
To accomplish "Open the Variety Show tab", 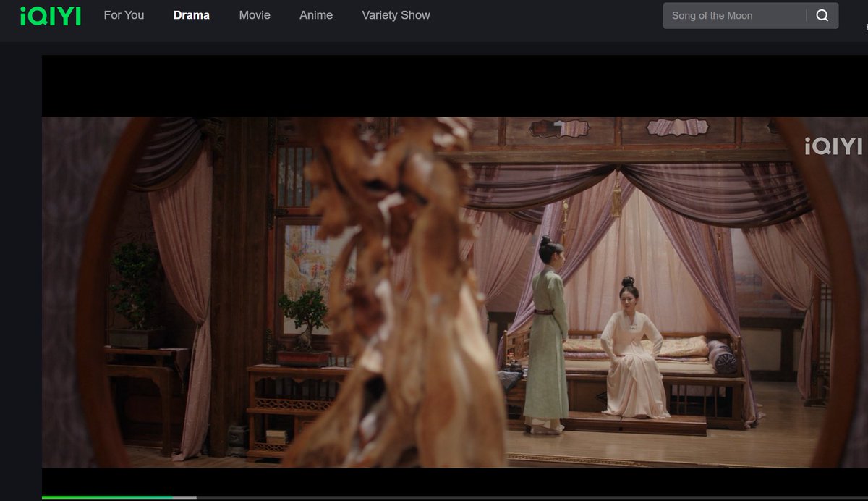I will pyautogui.click(x=396, y=15).
